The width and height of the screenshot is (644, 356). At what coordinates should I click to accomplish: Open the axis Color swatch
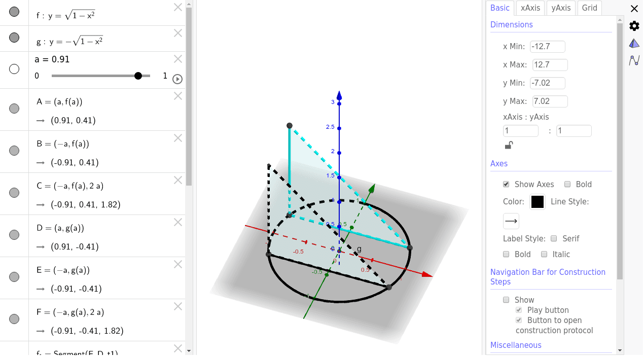[x=537, y=201]
